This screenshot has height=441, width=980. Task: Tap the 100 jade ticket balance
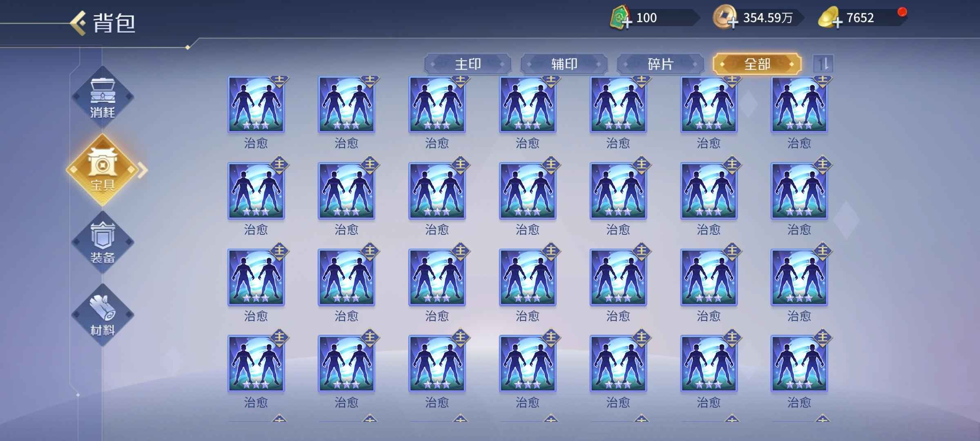tap(646, 18)
